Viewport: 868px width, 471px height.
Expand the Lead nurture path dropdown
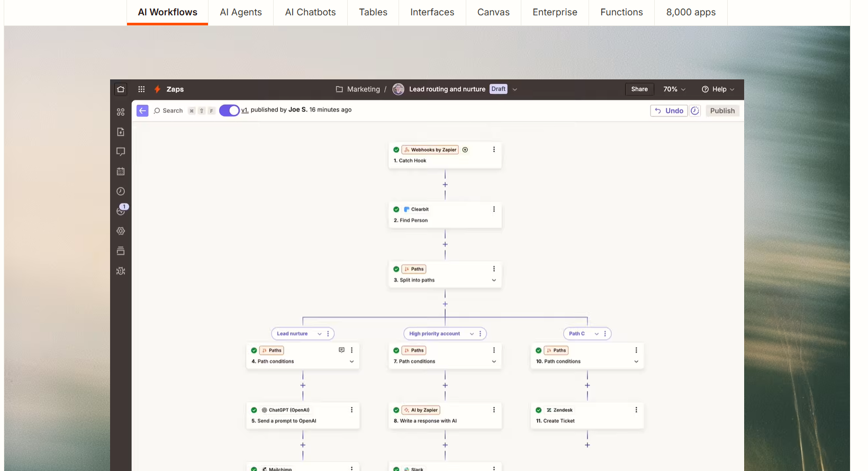pyautogui.click(x=319, y=334)
